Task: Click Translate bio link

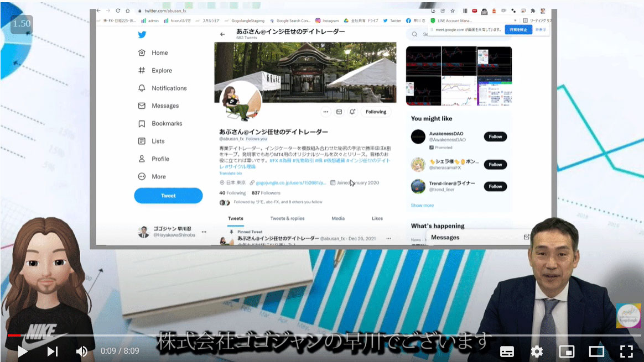Action: click(230, 173)
